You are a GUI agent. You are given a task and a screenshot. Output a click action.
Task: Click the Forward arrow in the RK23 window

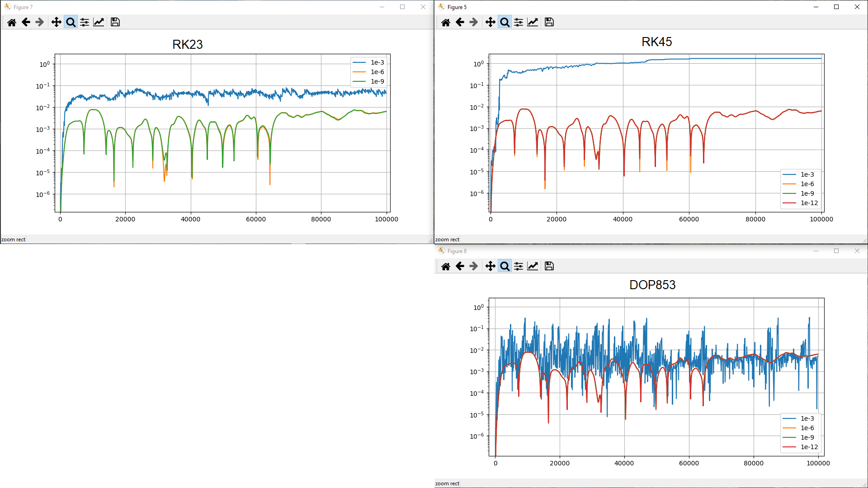point(39,22)
